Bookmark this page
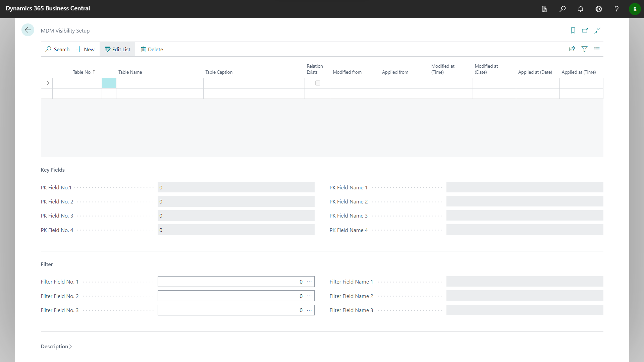Viewport: 644px width, 362px height. [573, 31]
